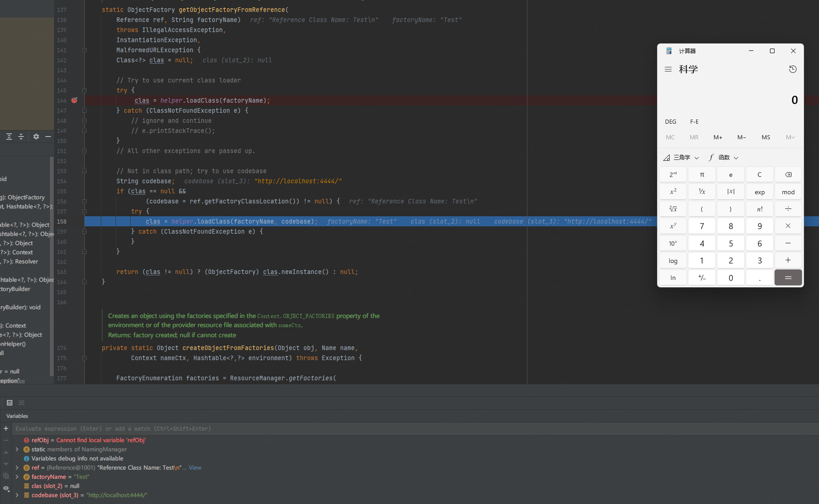Click the right parenthesis key
The height and width of the screenshot is (504, 819).
coord(731,209)
